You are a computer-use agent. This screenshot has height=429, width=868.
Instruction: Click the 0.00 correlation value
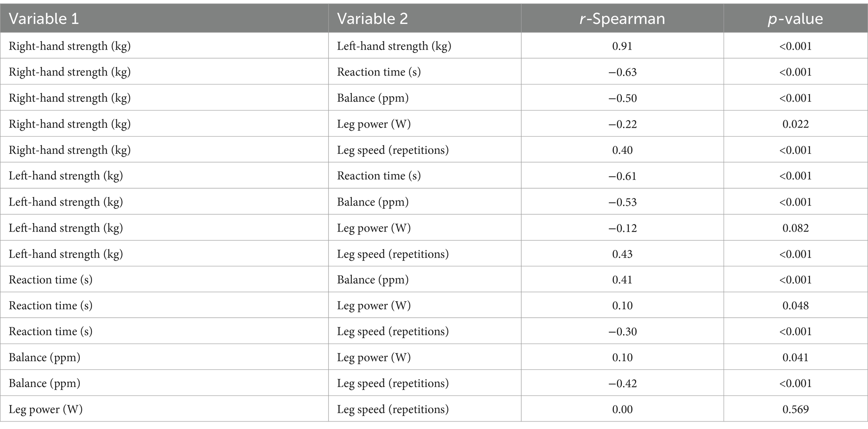(x=622, y=409)
